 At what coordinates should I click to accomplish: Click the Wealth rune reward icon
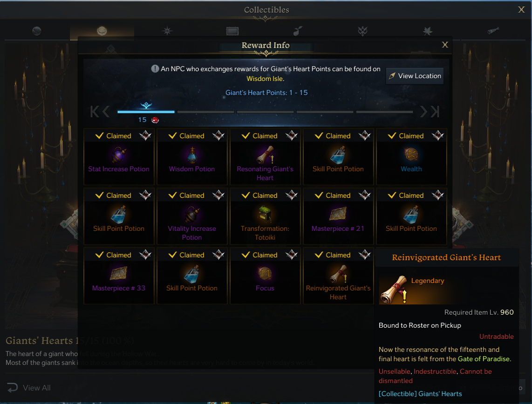411,155
